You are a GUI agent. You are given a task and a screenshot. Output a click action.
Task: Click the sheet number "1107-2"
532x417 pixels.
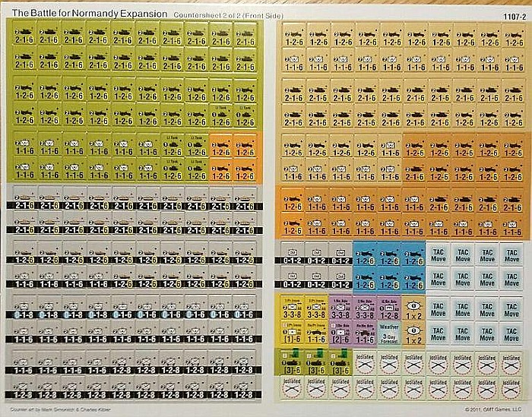pos(515,17)
